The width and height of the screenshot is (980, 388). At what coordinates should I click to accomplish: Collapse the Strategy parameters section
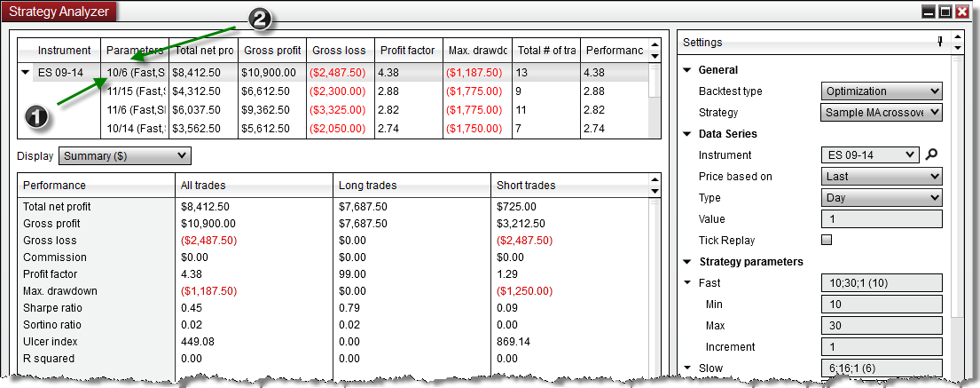pyautogui.click(x=687, y=262)
